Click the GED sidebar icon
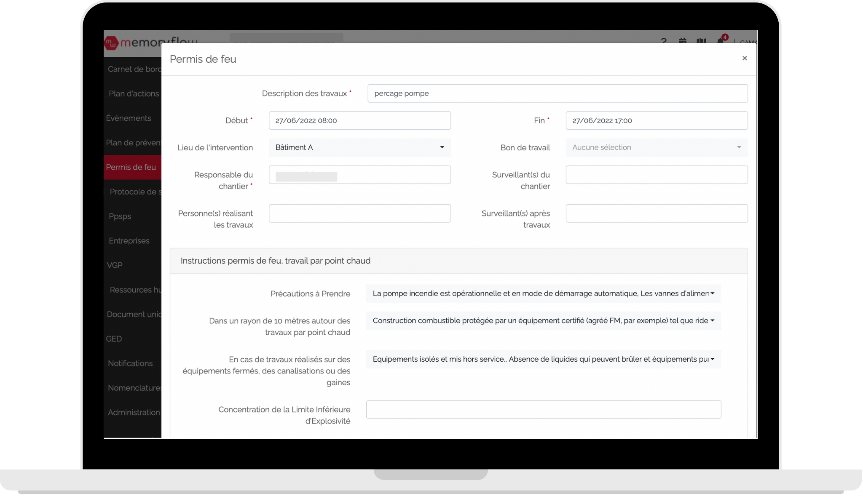Screen dimensions: 863x504 click(x=114, y=339)
